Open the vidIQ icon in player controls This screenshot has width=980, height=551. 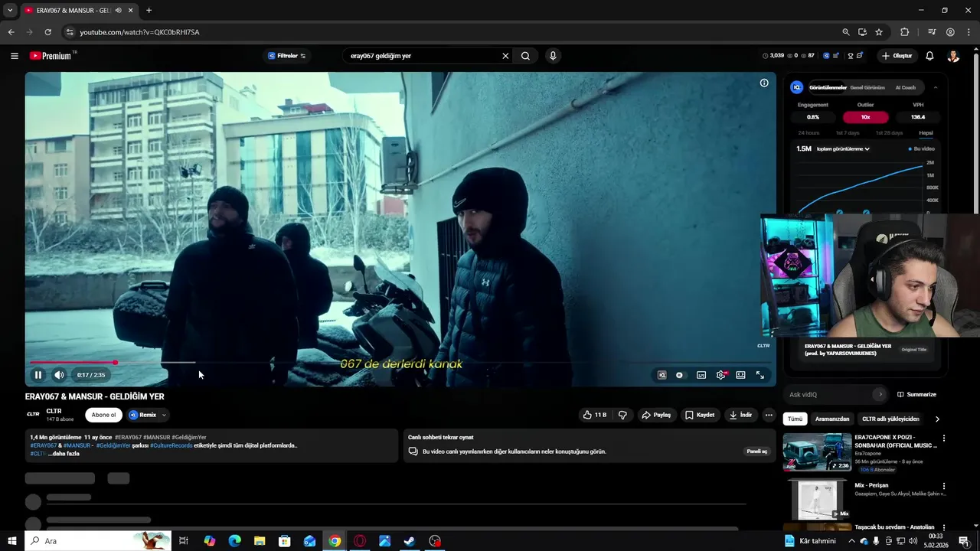click(662, 375)
